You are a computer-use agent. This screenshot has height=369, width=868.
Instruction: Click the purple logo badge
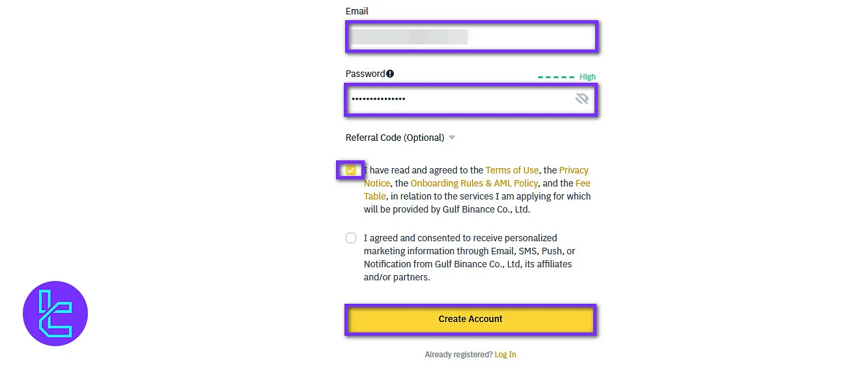(x=55, y=313)
